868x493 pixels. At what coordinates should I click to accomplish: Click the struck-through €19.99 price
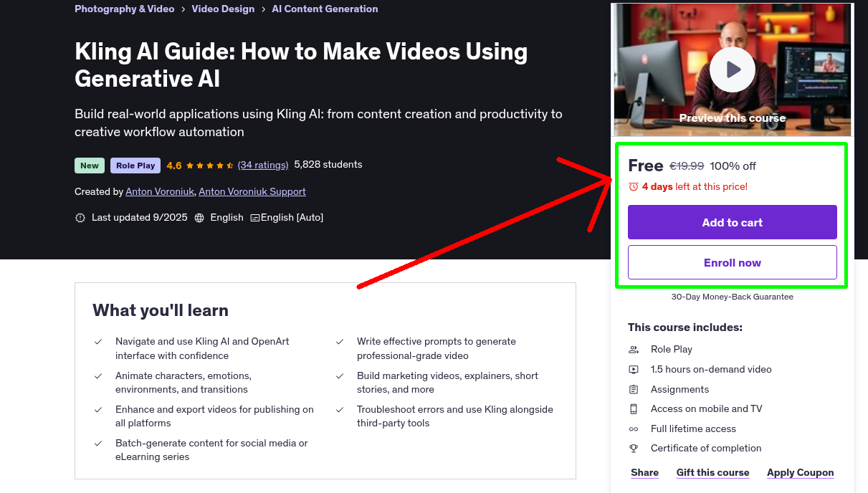(687, 166)
